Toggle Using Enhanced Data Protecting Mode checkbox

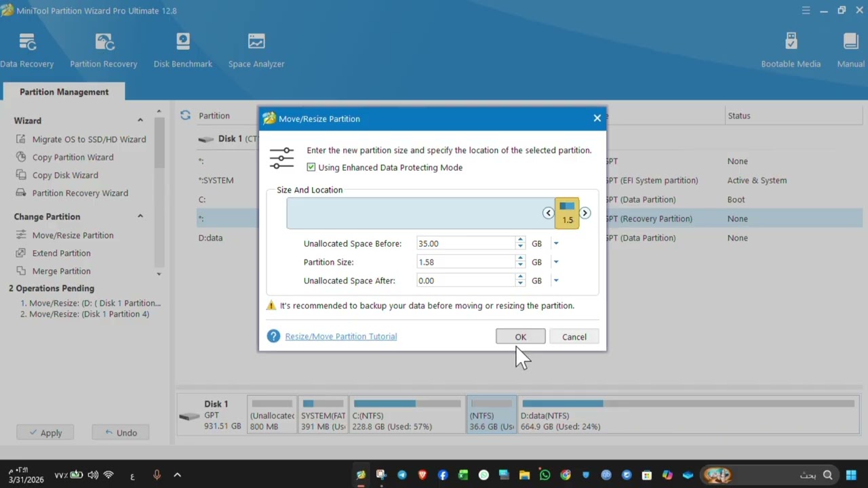(x=311, y=167)
